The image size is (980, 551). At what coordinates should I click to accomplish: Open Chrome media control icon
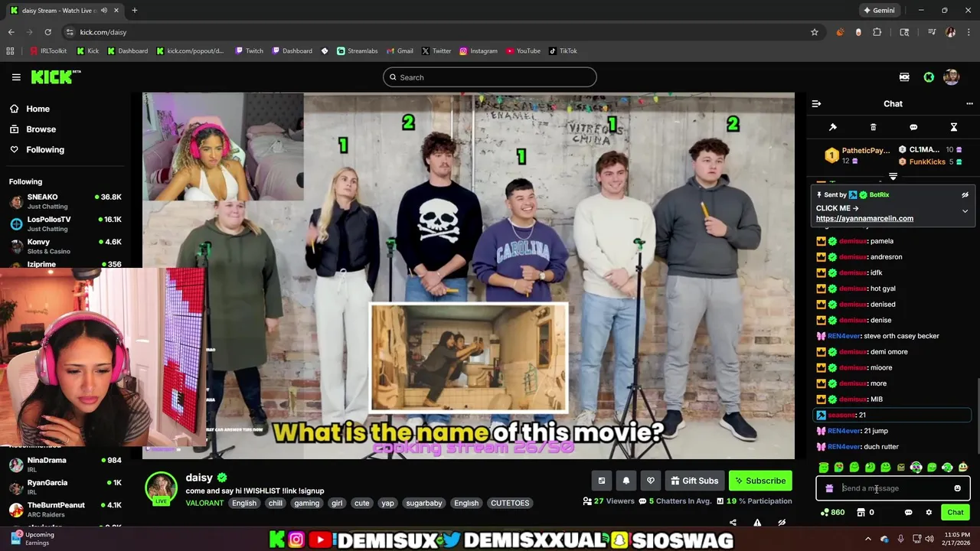coord(932,32)
